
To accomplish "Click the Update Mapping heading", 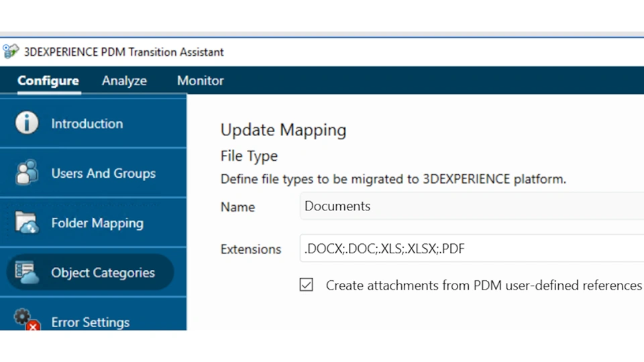I will [283, 129].
